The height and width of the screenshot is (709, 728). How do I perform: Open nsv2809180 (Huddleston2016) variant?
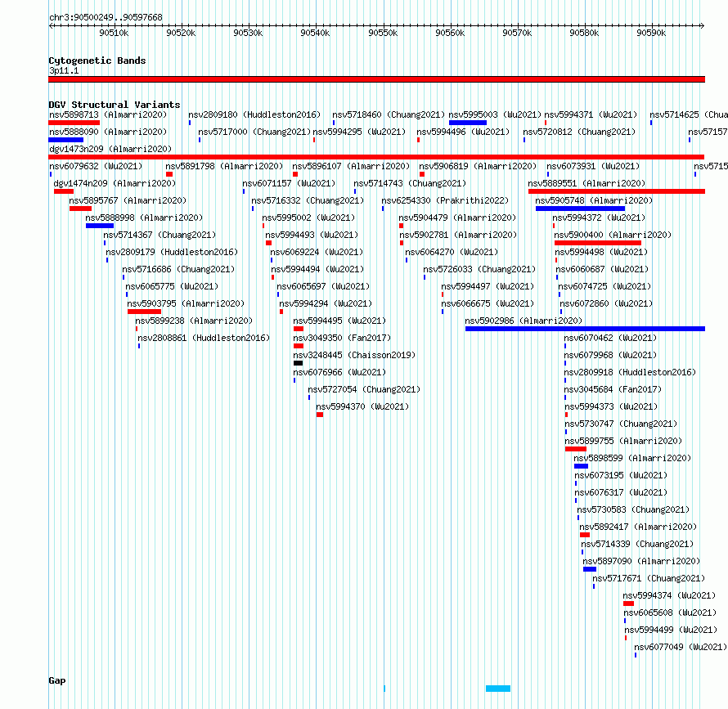click(254, 114)
